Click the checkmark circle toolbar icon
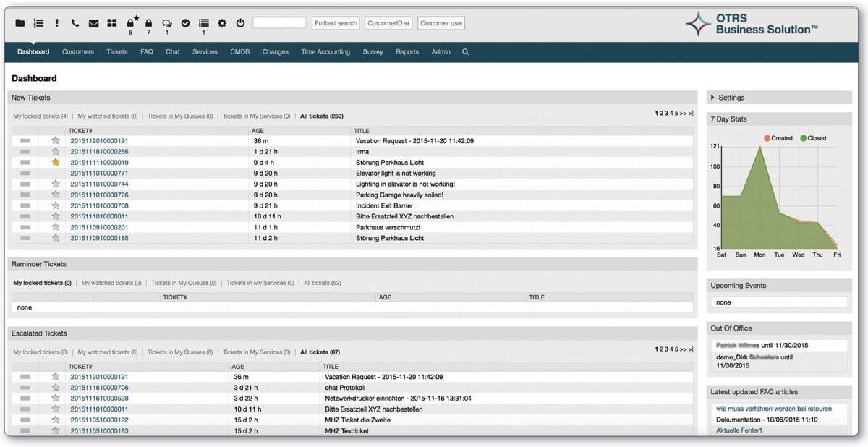The width and height of the screenshot is (868, 447). tap(185, 23)
